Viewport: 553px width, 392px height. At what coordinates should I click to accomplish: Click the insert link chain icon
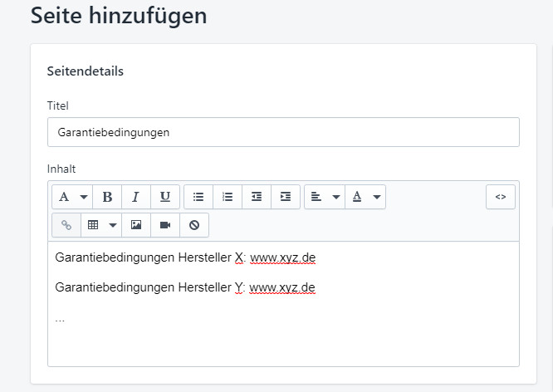pyautogui.click(x=66, y=225)
